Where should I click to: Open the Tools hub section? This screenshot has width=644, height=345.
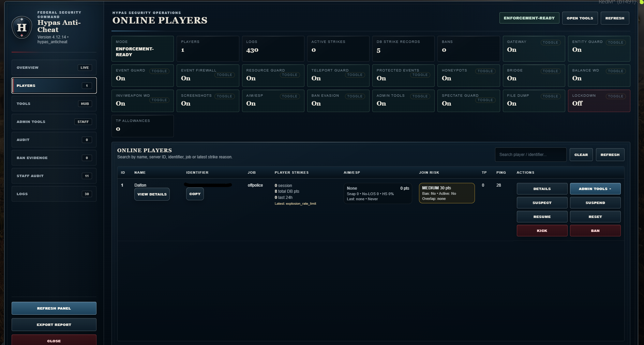pyautogui.click(x=54, y=104)
